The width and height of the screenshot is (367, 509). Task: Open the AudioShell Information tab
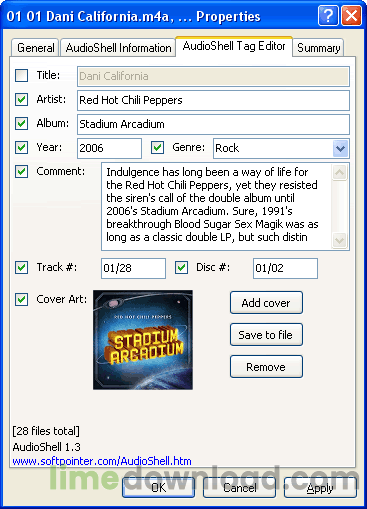pyautogui.click(x=118, y=48)
